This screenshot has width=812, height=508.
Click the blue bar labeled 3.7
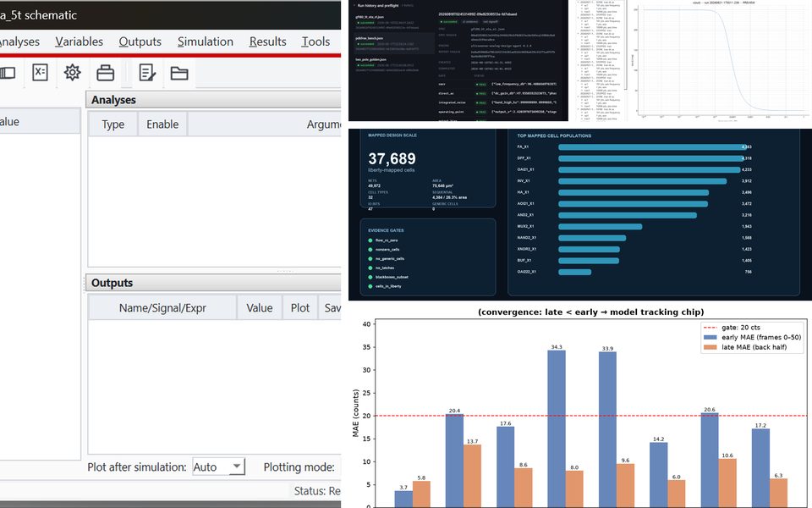click(x=403, y=500)
